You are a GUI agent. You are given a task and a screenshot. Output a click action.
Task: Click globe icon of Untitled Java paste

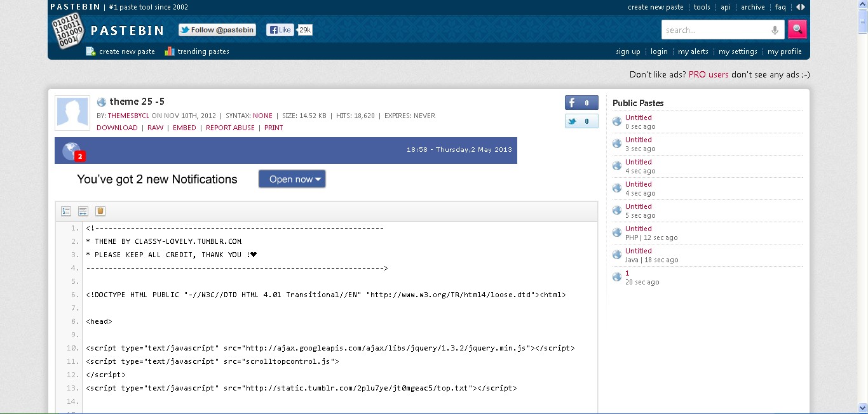pyautogui.click(x=617, y=255)
